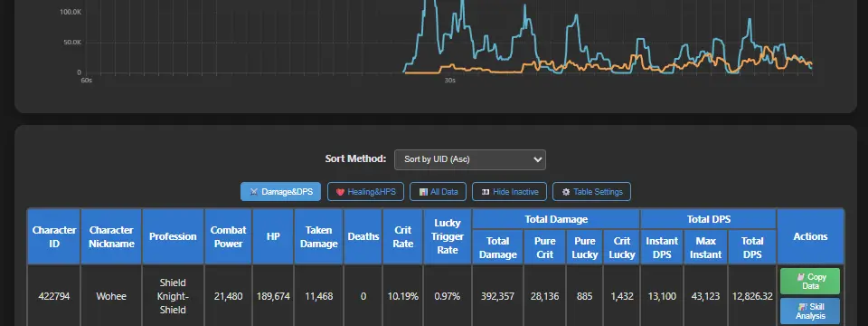This screenshot has width=868, height=326.
Task: Click the Pure Lucky column header
Action: coord(585,247)
